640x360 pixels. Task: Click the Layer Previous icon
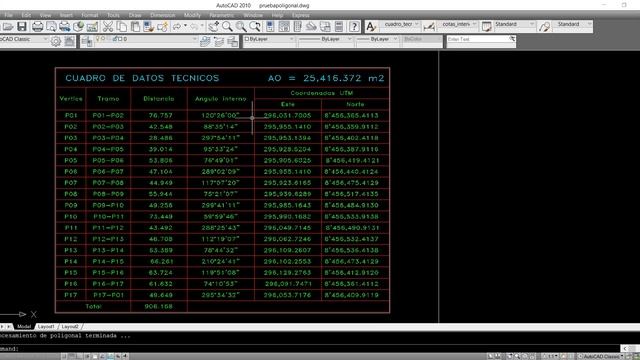[x=219, y=41]
